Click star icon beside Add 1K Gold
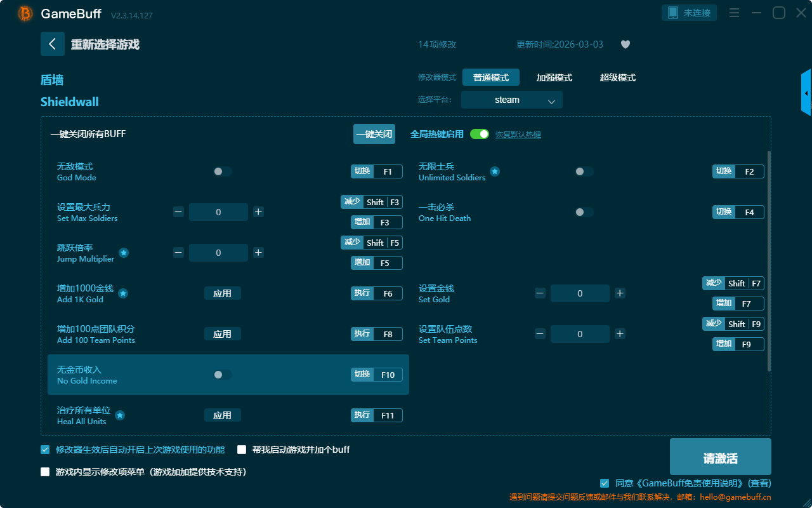Viewport: 812px width, 508px height. click(123, 293)
